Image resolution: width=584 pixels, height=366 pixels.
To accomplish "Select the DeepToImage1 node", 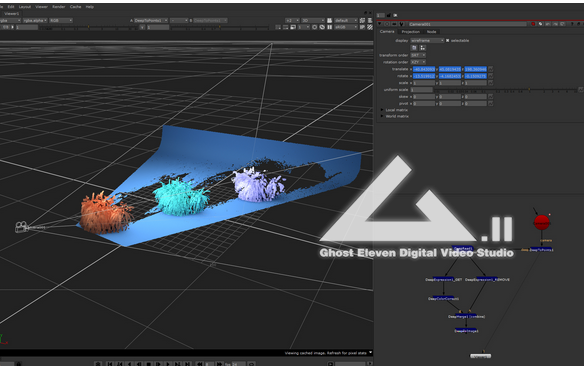I will [466, 331].
